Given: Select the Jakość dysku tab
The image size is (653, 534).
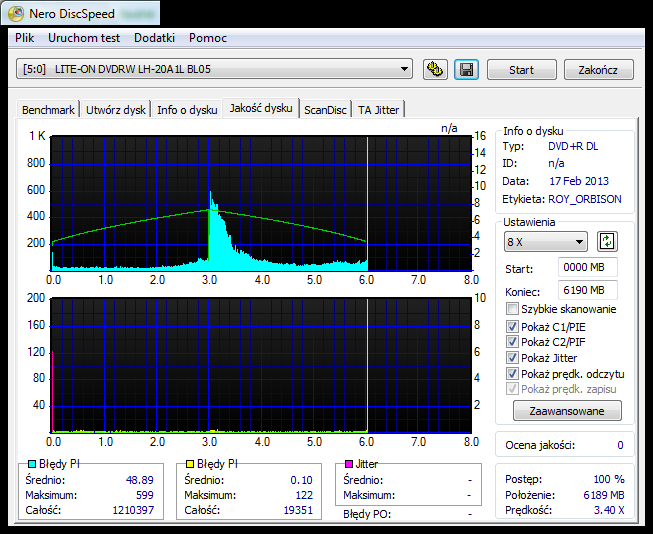Looking at the screenshot, I should tap(261, 108).
